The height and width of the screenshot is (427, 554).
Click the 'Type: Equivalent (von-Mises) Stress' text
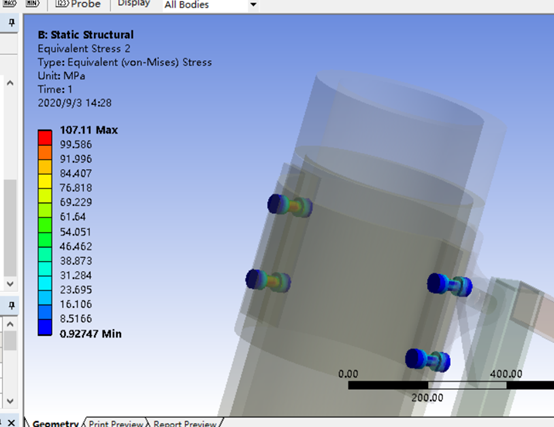click(125, 63)
